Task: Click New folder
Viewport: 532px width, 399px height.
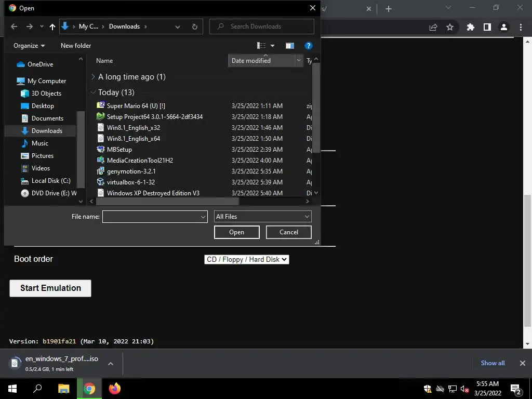Action: pyautogui.click(x=76, y=46)
